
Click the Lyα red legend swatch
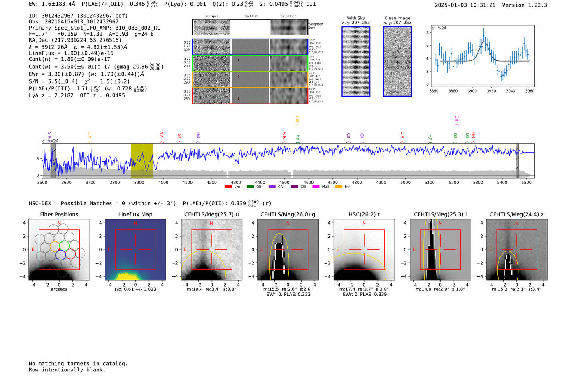pos(228,187)
